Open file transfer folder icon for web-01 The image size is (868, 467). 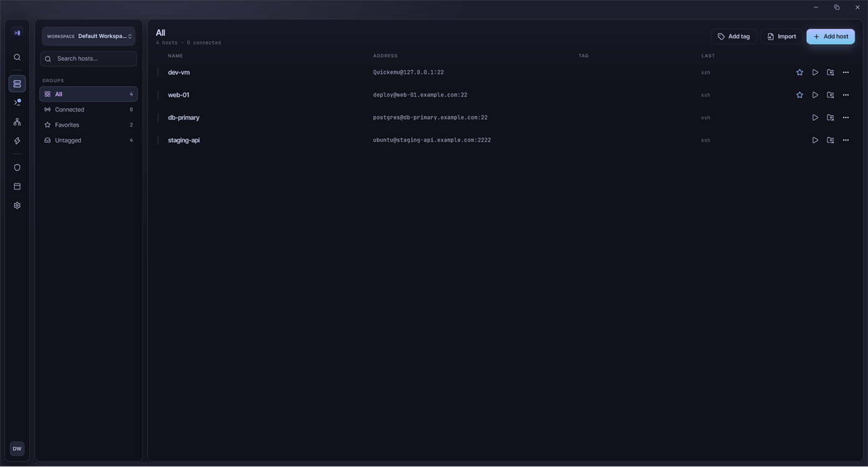click(x=830, y=95)
